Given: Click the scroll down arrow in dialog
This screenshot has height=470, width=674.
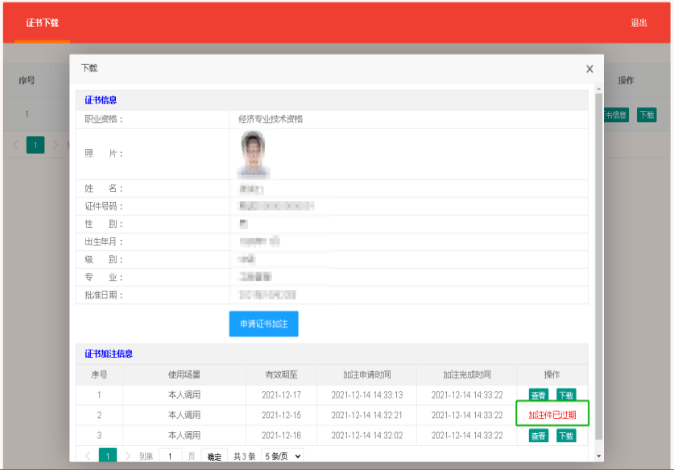Looking at the screenshot, I should click(599, 456).
